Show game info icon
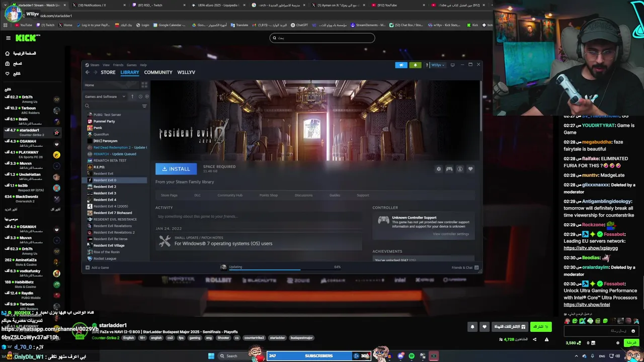Image resolution: width=644 pixels, height=362 pixels. (460, 169)
